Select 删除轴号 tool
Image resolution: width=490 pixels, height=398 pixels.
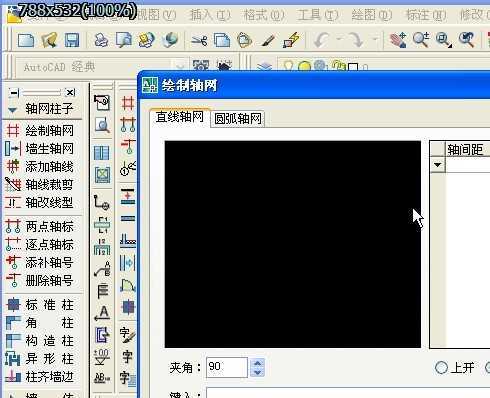pos(40,280)
